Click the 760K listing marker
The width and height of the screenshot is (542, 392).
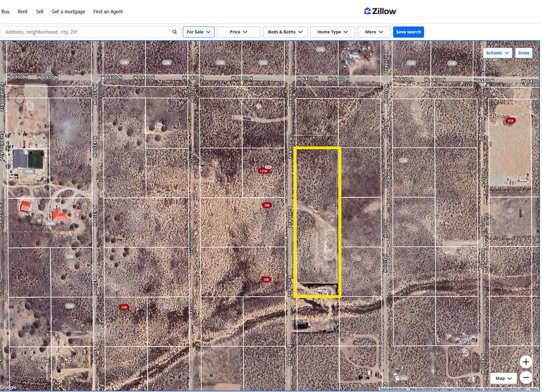pyautogui.click(x=29, y=171)
